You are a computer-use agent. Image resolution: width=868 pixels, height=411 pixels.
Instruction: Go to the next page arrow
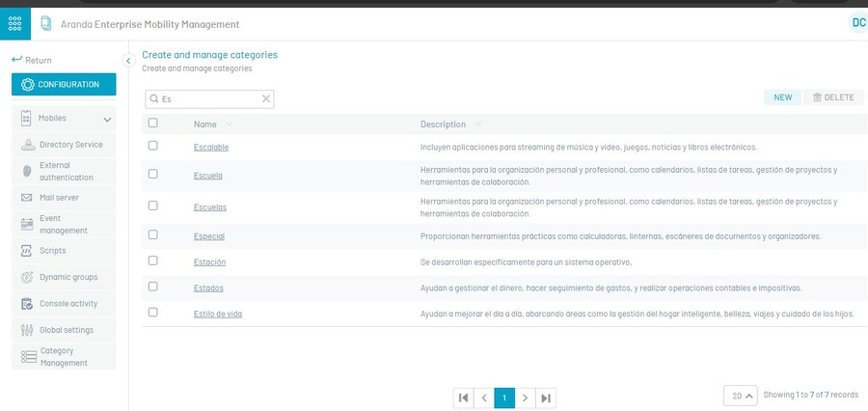coord(525,397)
